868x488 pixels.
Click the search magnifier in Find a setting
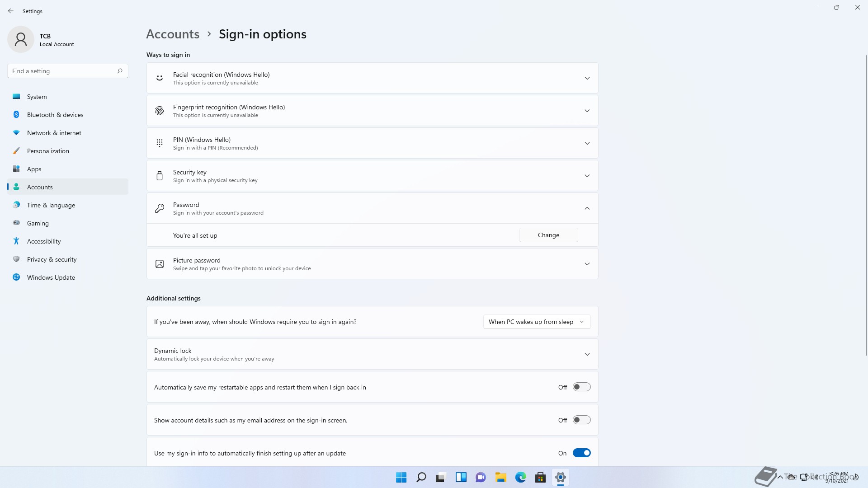[120, 71]
